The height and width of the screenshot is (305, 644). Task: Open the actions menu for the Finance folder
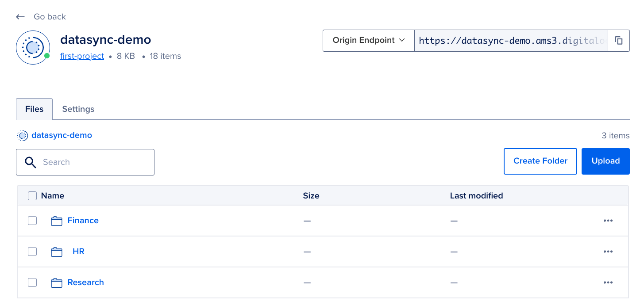[608, 221]
